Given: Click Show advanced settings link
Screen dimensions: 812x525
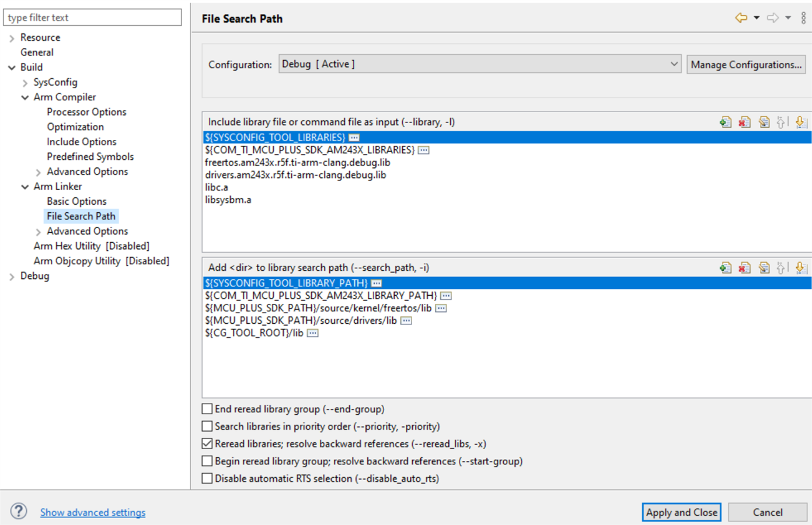Looking at the screenshot, I should coord(93,512).
